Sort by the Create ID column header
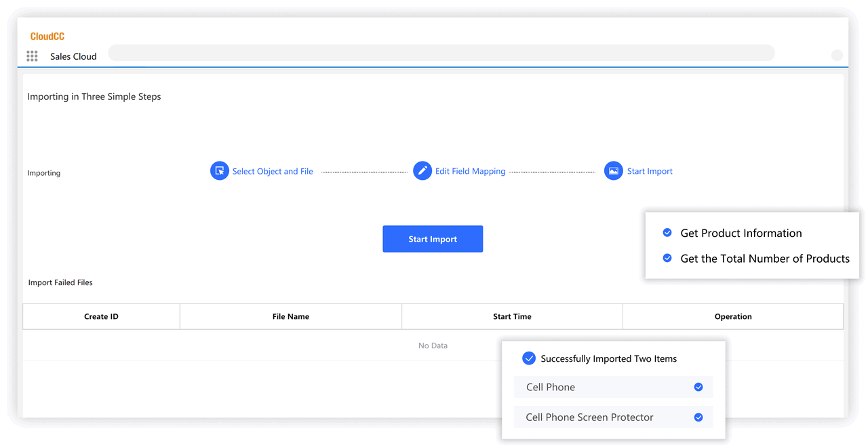Screen dimensions: 868x448 pyautogui.click(x=101, y=317)
